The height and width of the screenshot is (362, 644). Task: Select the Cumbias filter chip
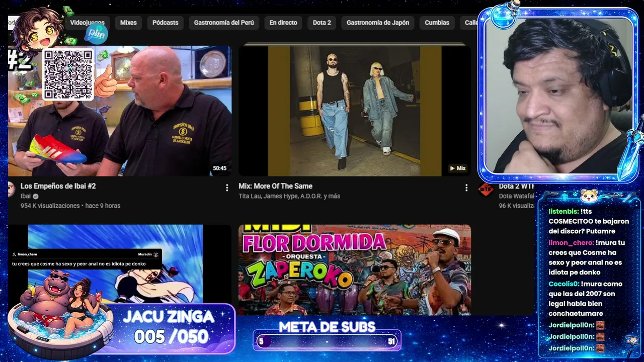pyautogui.click(x=437, y=23)
